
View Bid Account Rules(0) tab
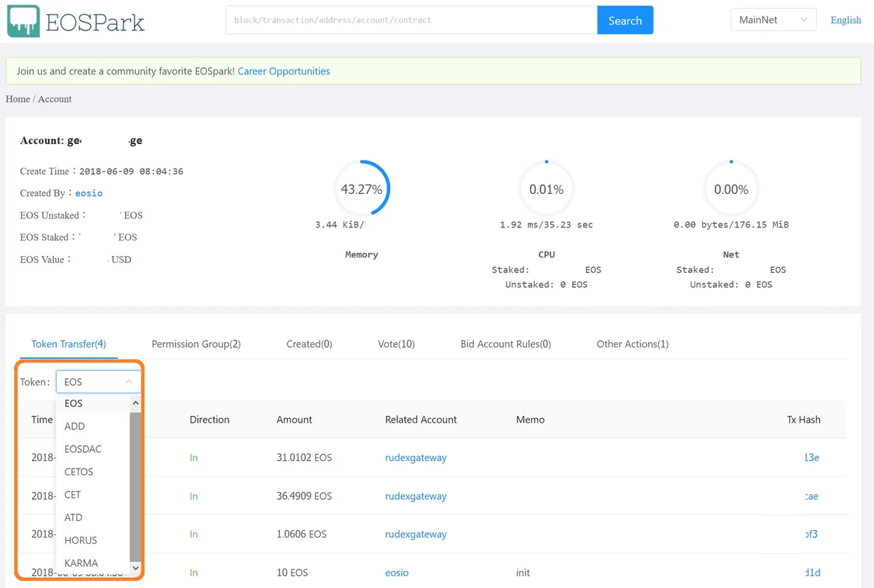[x=506, y=344]
